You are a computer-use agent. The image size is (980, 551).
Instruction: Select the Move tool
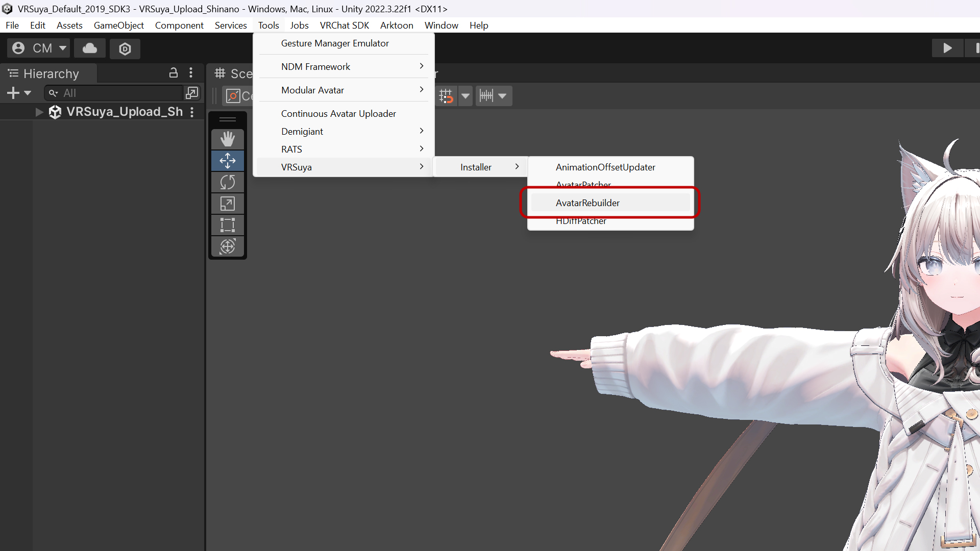click(x=228, y=161)
